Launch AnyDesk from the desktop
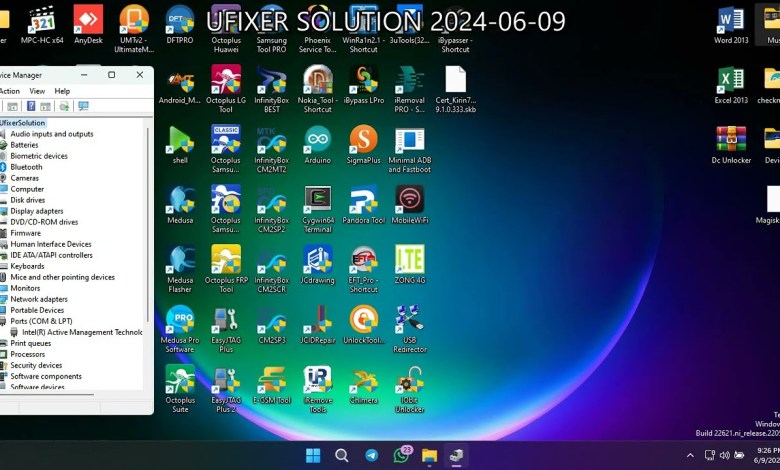Viewport: 780px width, 470px height. pyautogui.click(x=88, y=25)
